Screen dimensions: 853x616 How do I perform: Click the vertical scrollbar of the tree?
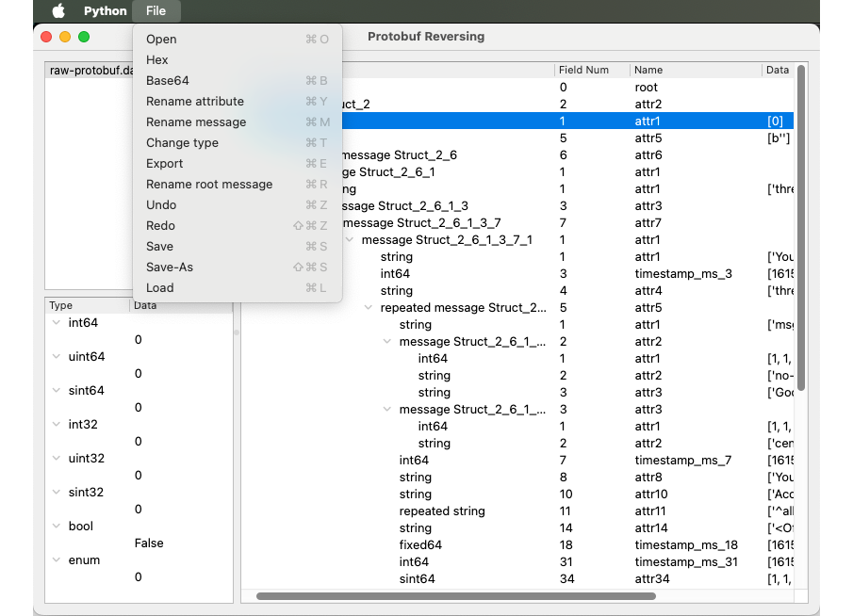click(x=801, y=227)
